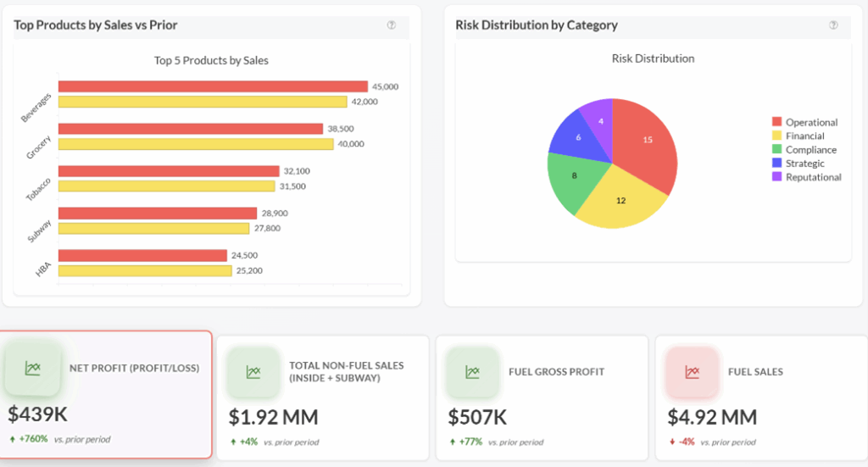Click help icon on Risk Distribution panel
The image size is (868, 467).
click(833, 25)
